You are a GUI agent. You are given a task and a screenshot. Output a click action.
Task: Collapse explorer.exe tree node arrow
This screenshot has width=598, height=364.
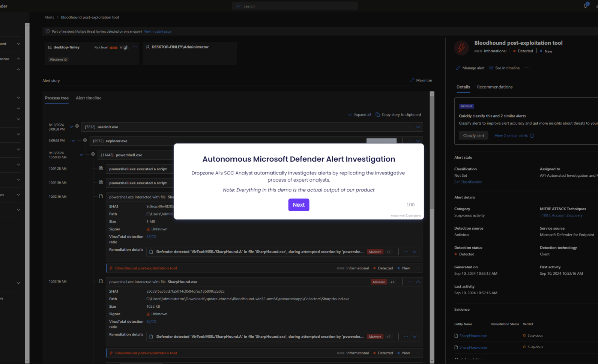point(73,141)
